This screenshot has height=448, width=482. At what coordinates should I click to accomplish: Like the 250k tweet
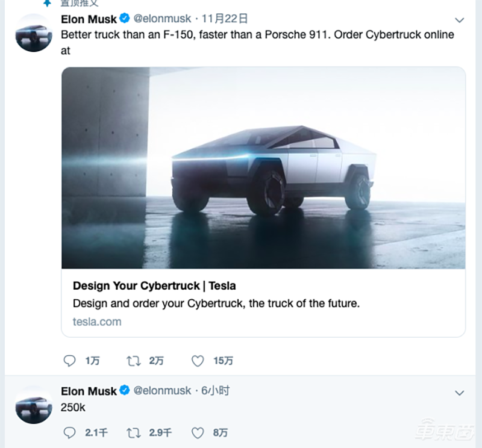(198, 432)
